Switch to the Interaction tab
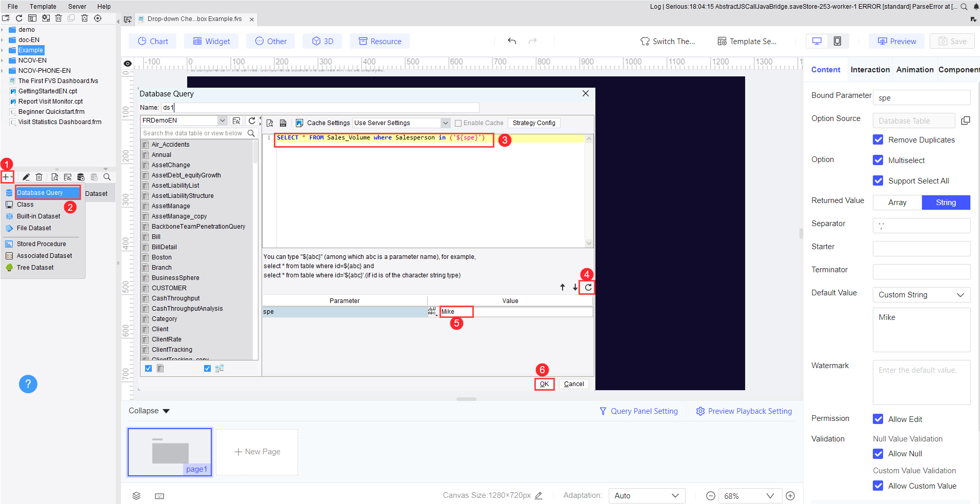This screenshot has width=980, height=504. point(870,69)
